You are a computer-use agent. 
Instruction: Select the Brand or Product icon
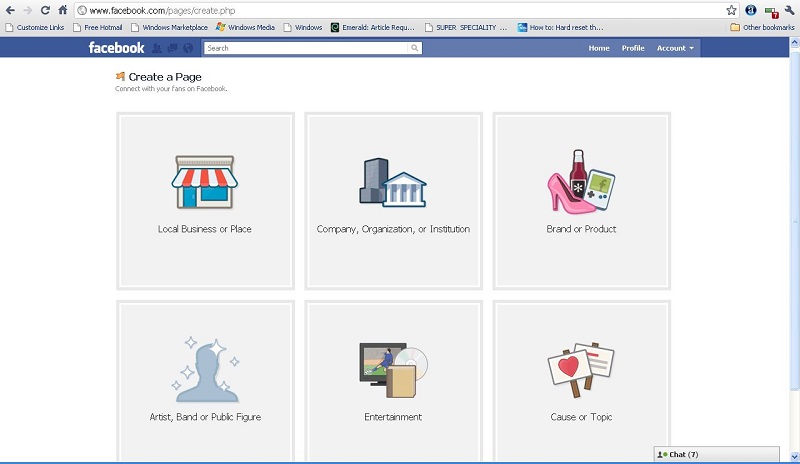(x=581, y=182)
